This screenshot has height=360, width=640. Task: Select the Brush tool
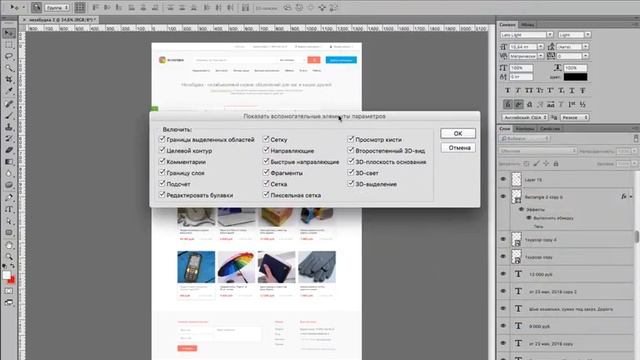click(x=9, y=116)
